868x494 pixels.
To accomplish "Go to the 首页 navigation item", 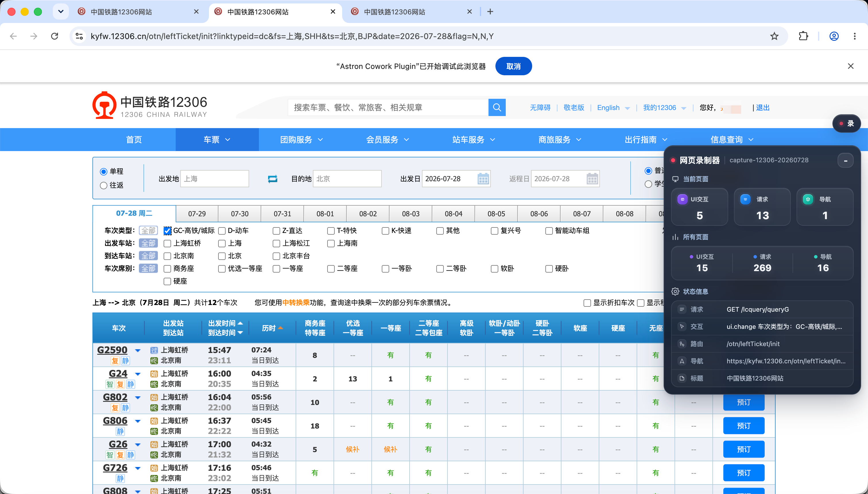I will coord(134,140).
